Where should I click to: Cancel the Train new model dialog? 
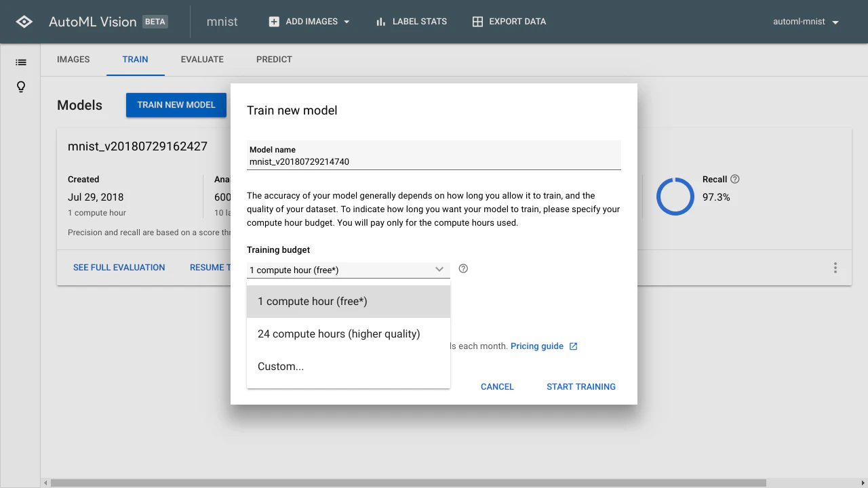497,387
